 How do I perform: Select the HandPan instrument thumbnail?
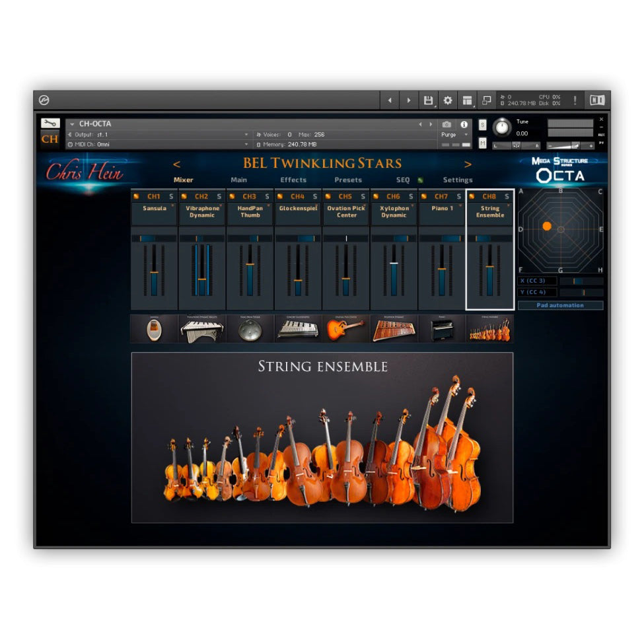pos(250,329)
